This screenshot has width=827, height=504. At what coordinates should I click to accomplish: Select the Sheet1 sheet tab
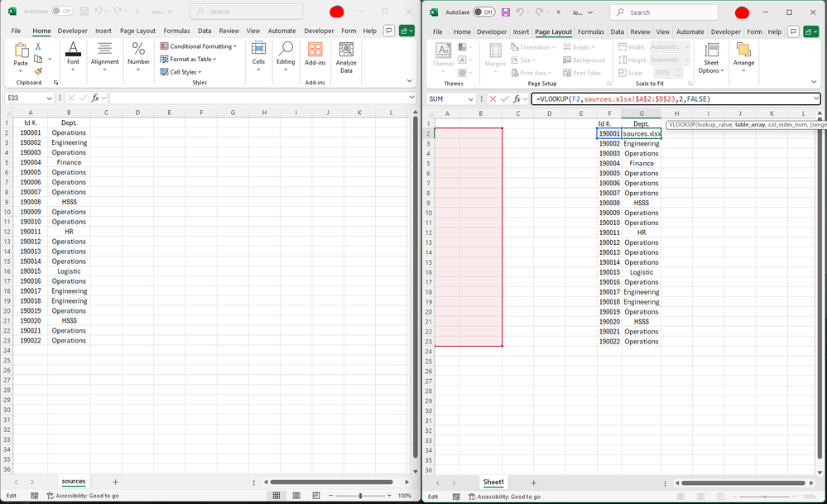click(493, 482)
